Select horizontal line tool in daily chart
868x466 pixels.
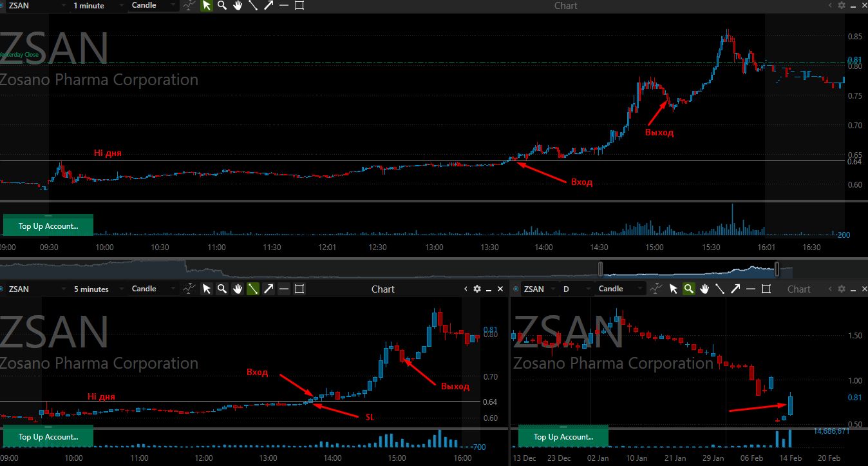tap(751, 289)
